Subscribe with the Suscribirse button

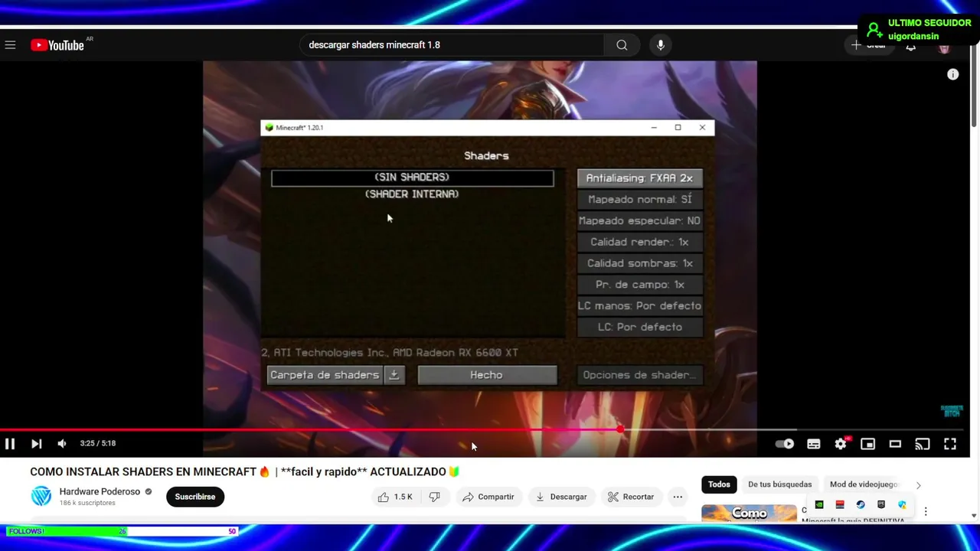point(195,497)
